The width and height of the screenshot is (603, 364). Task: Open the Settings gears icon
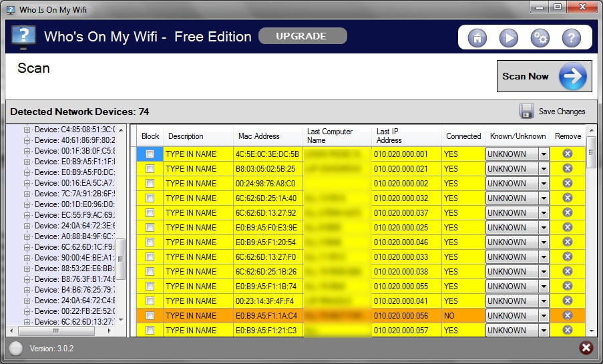540,38
